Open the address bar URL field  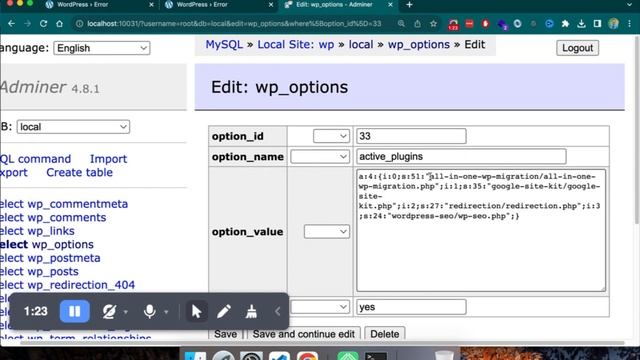234,24
